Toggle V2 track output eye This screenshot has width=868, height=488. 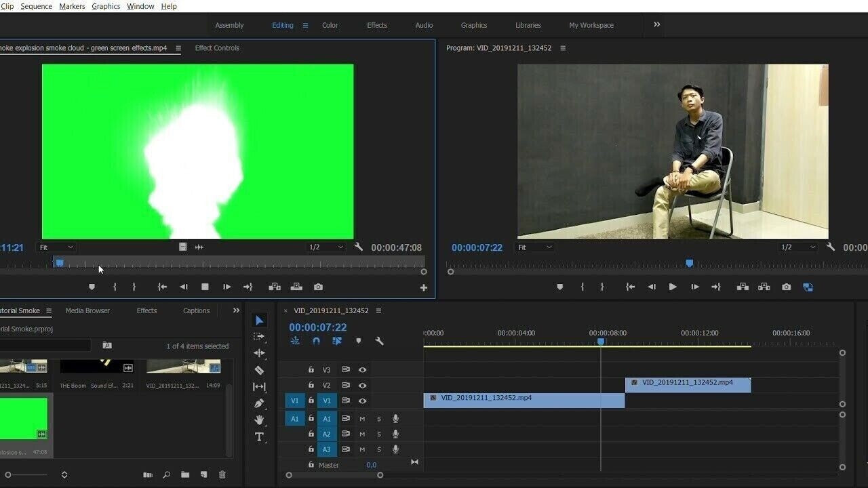pos(363,386)
